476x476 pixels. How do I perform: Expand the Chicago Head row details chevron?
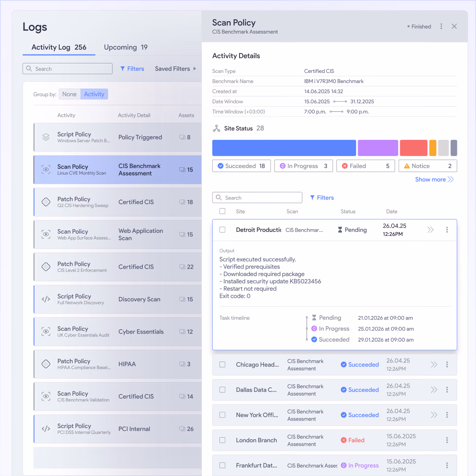434,365
